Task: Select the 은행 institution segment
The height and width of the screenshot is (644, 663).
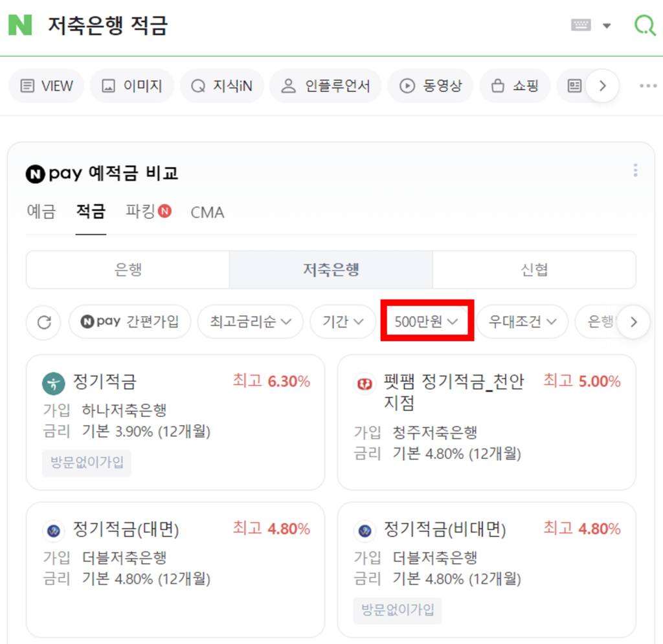Action: pyautogui.click(x=128, y=270)
